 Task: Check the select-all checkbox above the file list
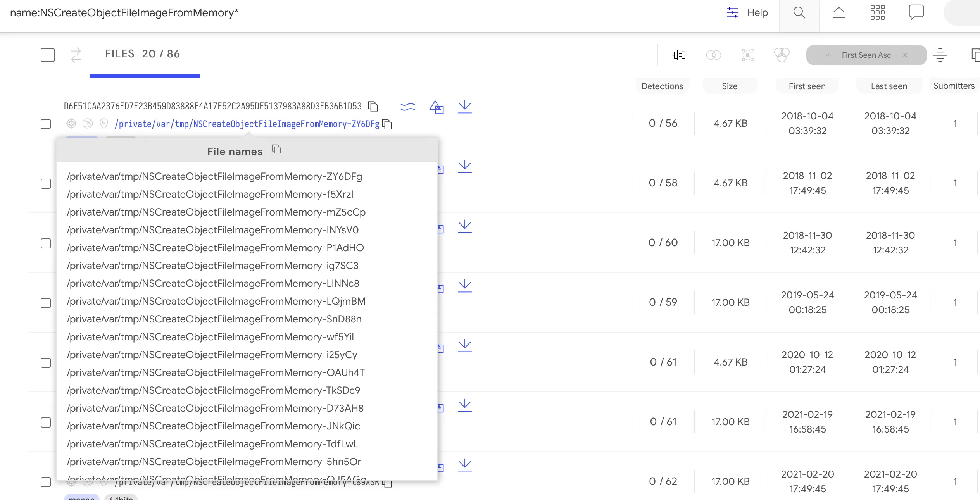pyautogui.click(x=47, y=55)
